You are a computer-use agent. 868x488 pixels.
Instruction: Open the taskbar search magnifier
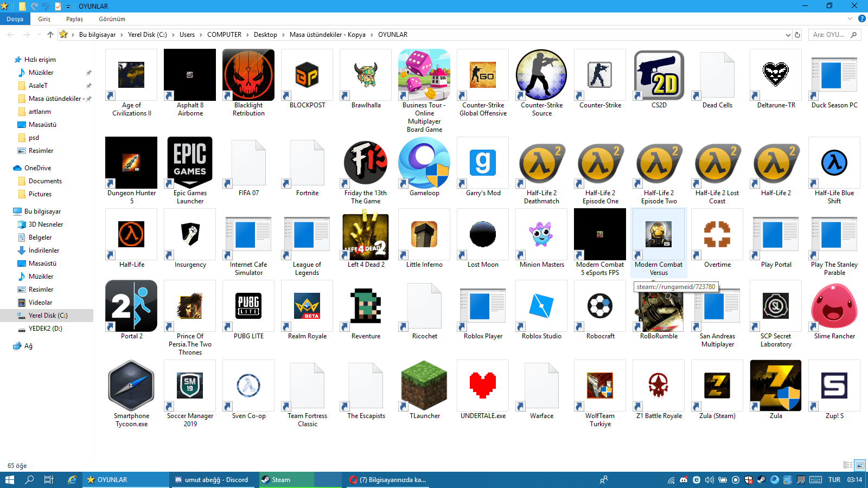[x=29, y=480]
